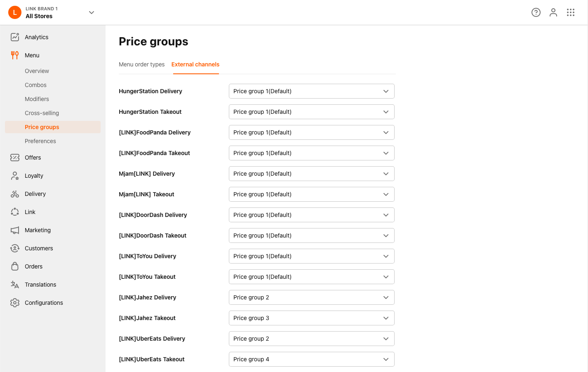The width and height of the screenshot is (588, 372).
Task: Open [LINK]UberEats Delivery price group dropdown
Action: click(x=312, y=339)
